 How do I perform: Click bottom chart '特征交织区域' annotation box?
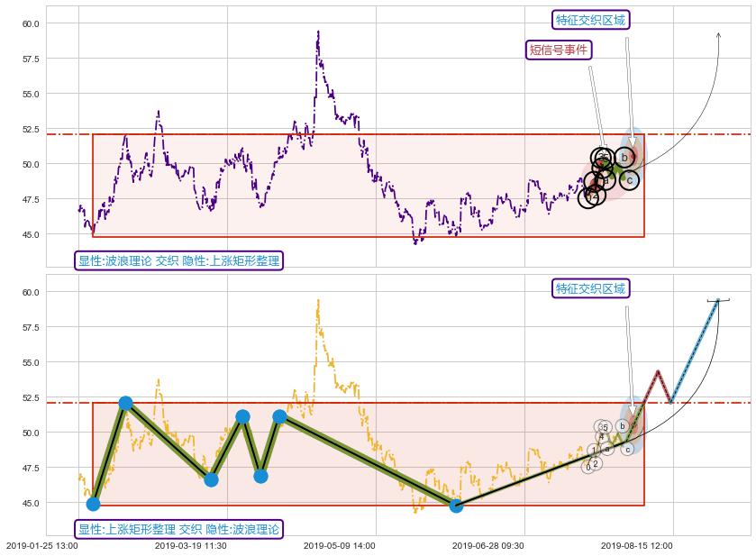590,288
